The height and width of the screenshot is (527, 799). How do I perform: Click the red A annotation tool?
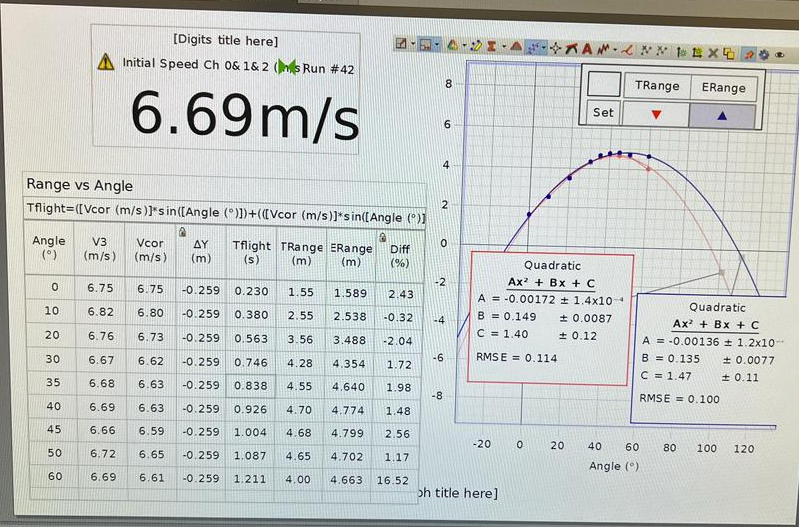(x=587, y=49)
